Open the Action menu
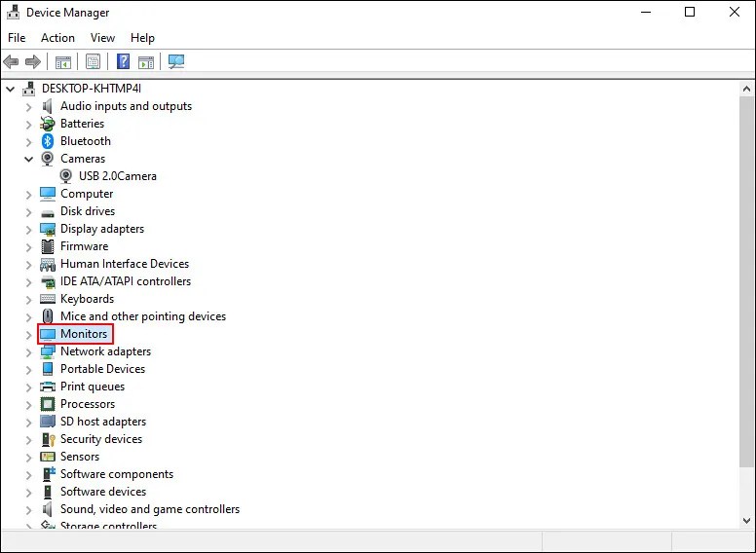 pyautogui.click(x=57, y=38)
